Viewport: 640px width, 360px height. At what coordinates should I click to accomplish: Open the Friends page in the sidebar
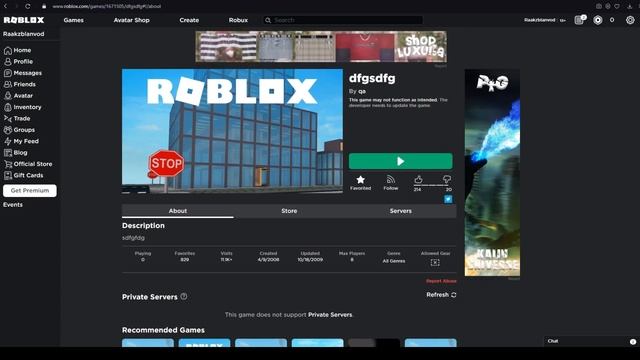point(20,84)
